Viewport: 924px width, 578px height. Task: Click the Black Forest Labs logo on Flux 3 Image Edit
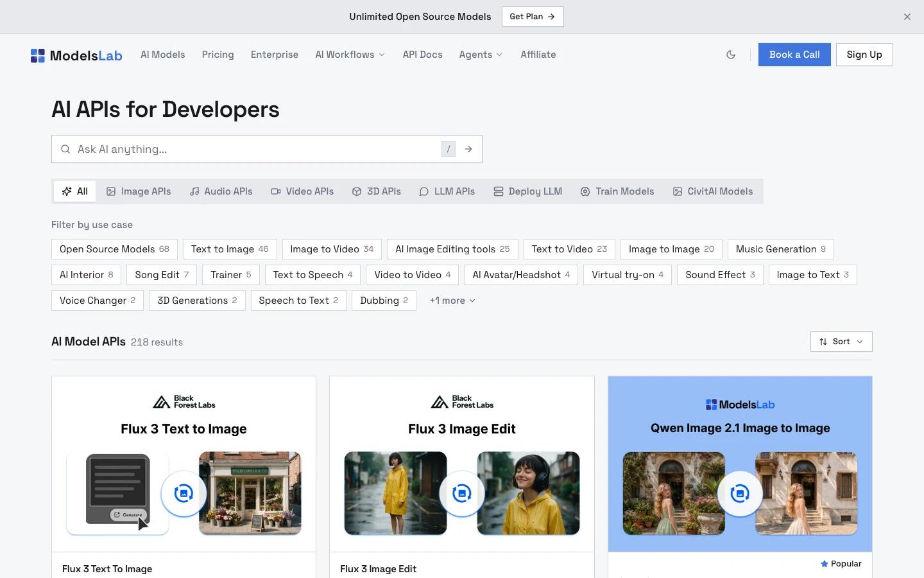coord(462,402)
